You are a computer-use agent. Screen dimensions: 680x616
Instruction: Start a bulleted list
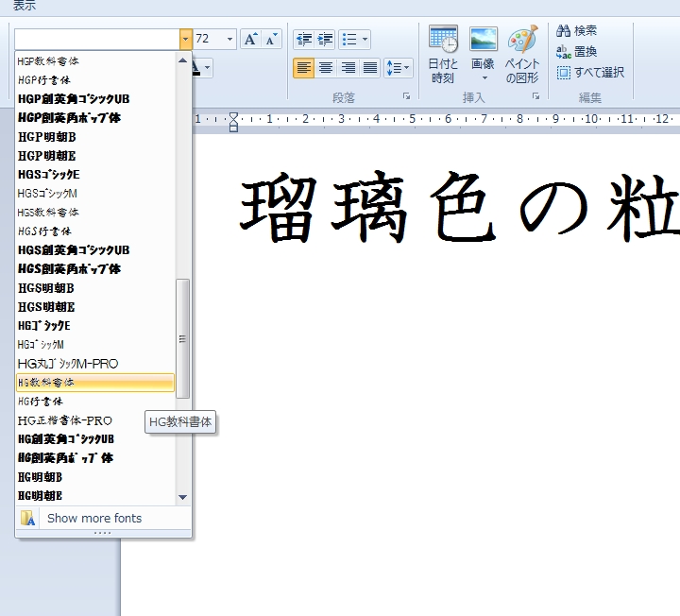pyautogui.click(x=349, y=40)
